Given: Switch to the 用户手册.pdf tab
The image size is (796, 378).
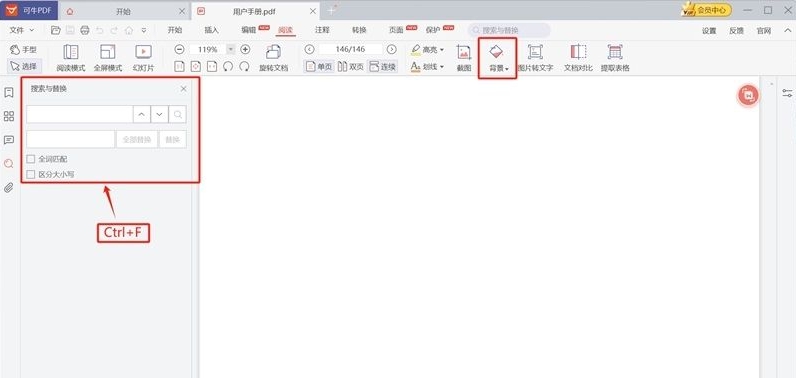Looking at the screenshot, I should [x=254, y=11].
